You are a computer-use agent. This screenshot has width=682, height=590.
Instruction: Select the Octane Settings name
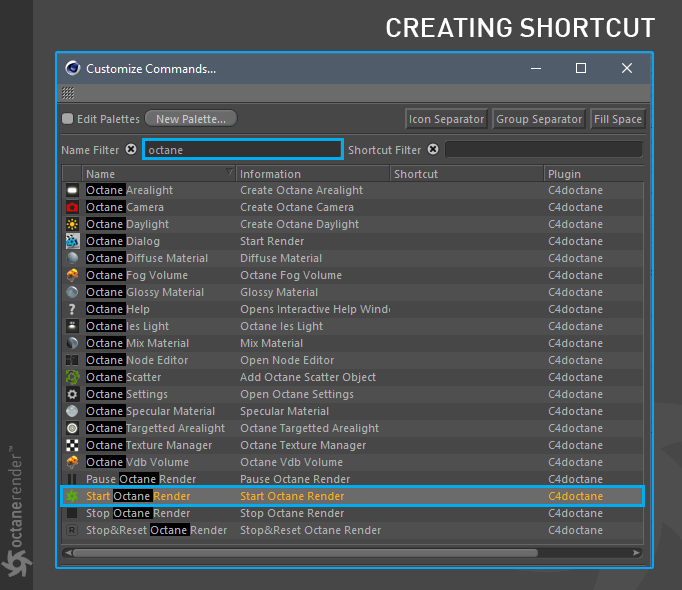click(127, 394)
